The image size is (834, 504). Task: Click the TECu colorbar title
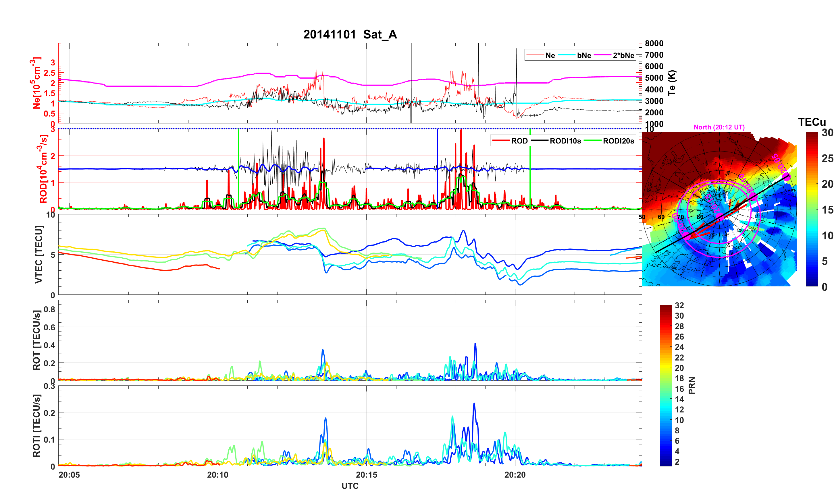pos(812,122)
